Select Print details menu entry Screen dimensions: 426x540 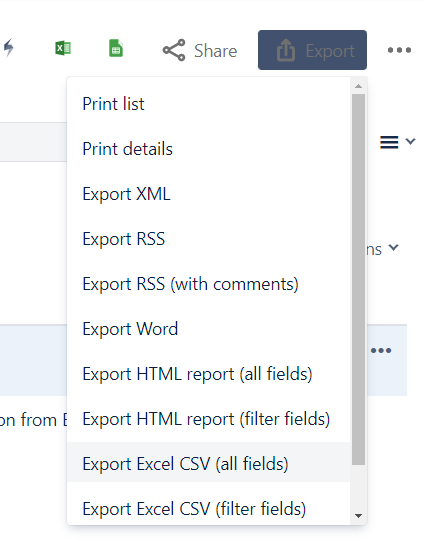[x=209, y=149]
